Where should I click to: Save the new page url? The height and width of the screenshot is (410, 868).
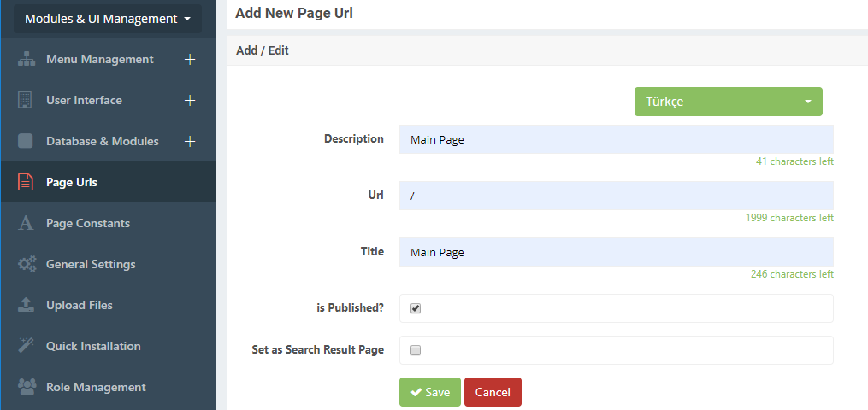coord(430,392)
